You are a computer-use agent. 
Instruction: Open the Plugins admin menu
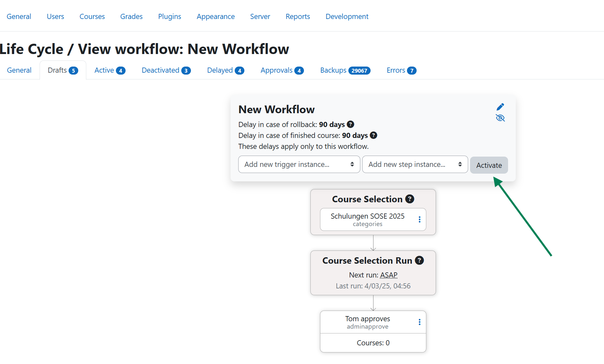tap(169, 16)
